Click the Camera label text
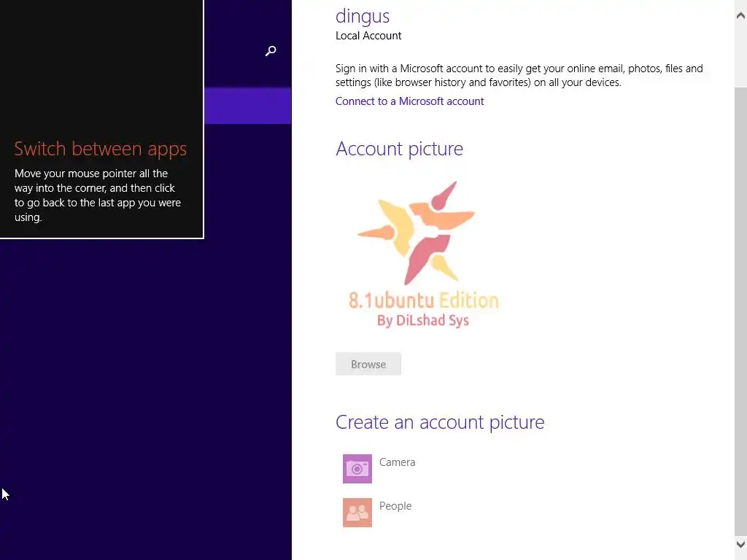The width and height of the screenshot is (747, 560). click(398, 462)
